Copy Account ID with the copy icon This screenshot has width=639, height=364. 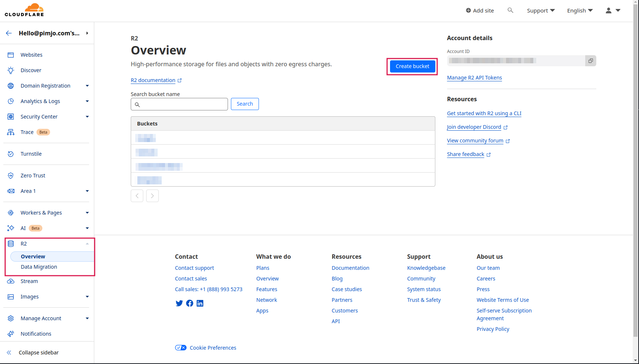click(x=590, y=61)
